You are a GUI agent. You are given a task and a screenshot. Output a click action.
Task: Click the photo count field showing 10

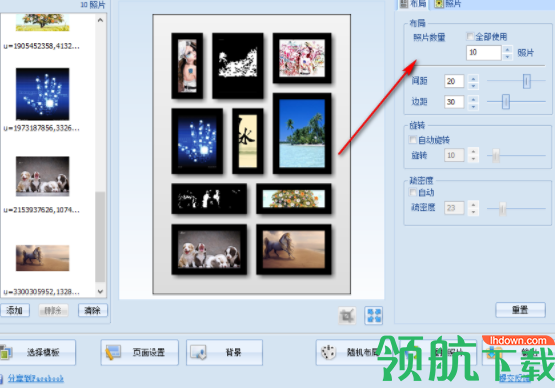[484, 53]
